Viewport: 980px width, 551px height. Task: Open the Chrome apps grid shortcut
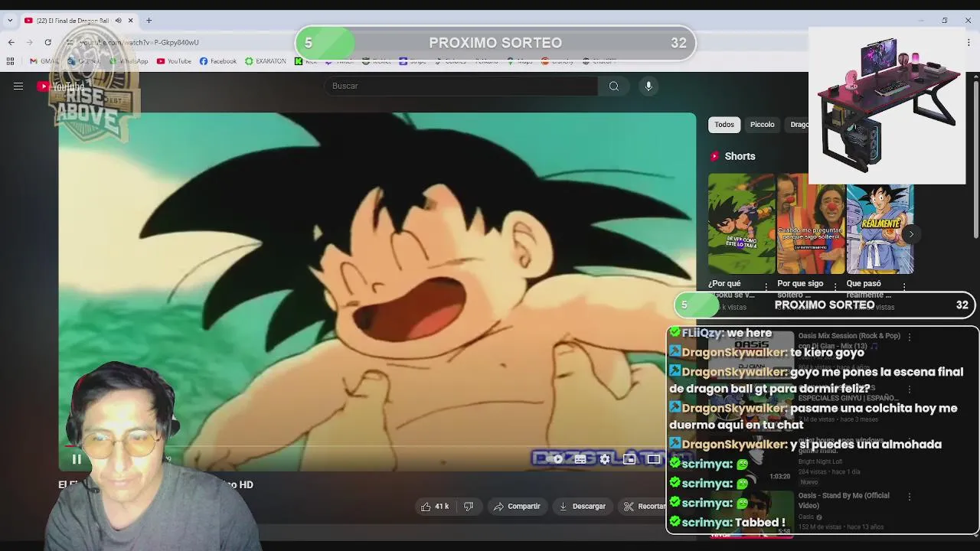point(10,61)
